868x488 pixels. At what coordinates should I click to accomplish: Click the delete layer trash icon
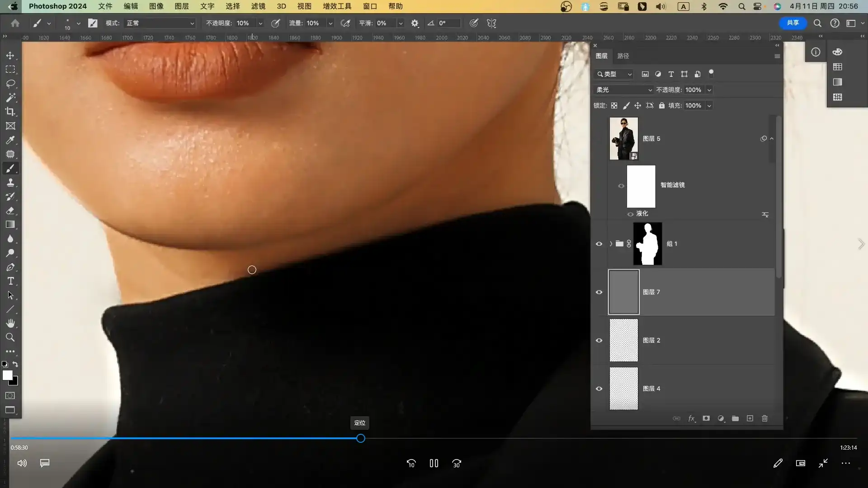(764, 418)
